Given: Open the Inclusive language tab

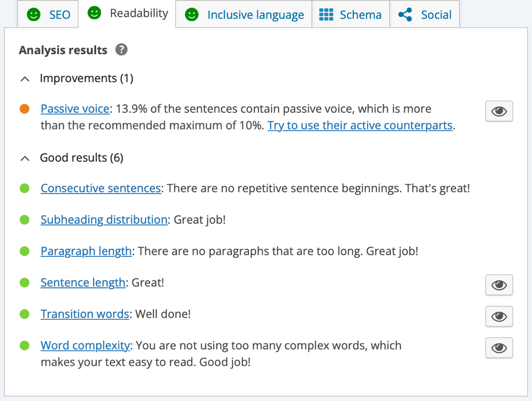Looking at the screenshot, I should 244,14.
